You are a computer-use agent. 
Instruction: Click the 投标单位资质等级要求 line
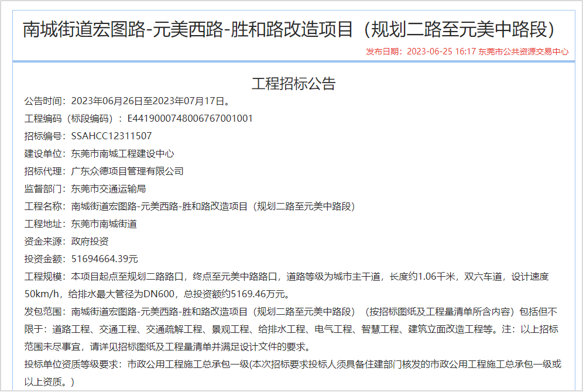pyautogui.click(x=293, y=364)
